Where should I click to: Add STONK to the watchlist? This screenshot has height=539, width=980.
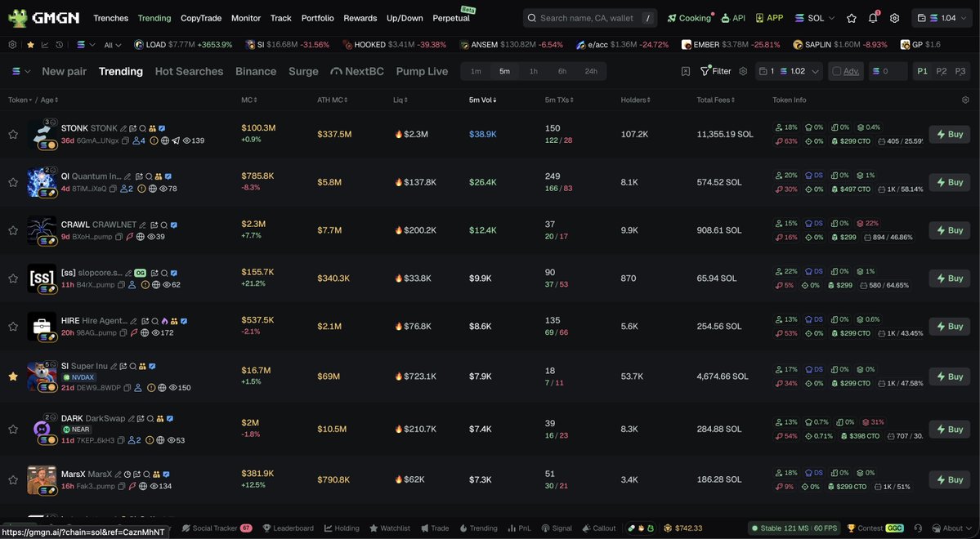[13, 134]
